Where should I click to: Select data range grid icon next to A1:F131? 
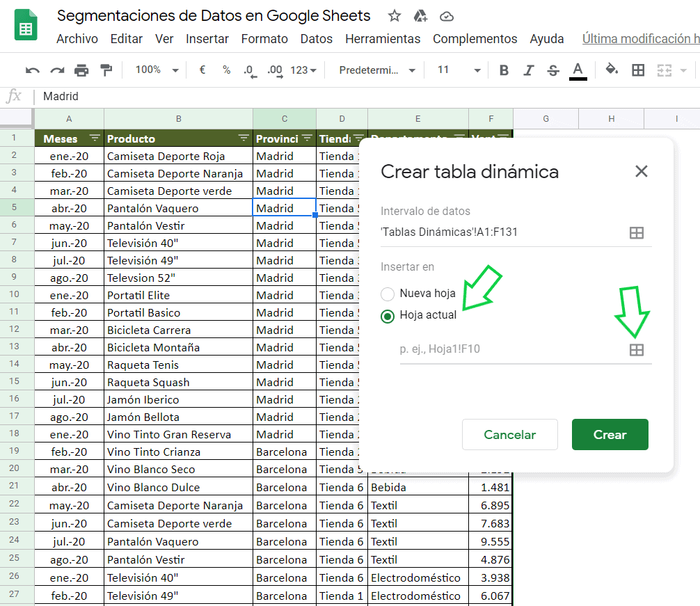point(636,232)
